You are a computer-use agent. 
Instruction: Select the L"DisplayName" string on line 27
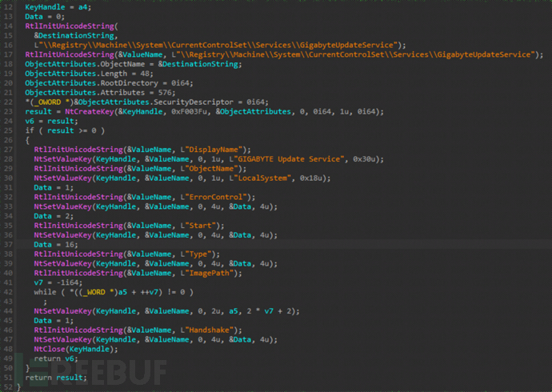coord(211,150)
